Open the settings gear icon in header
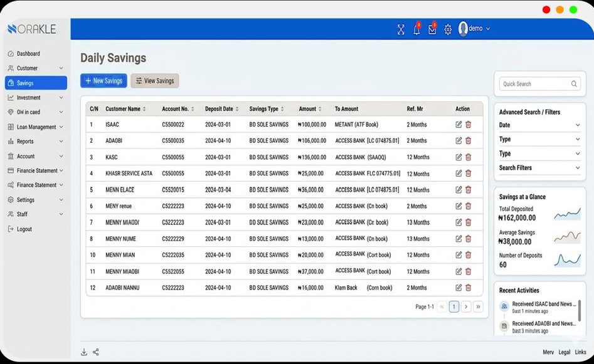 pyautogui.click(x=448, y=29)
